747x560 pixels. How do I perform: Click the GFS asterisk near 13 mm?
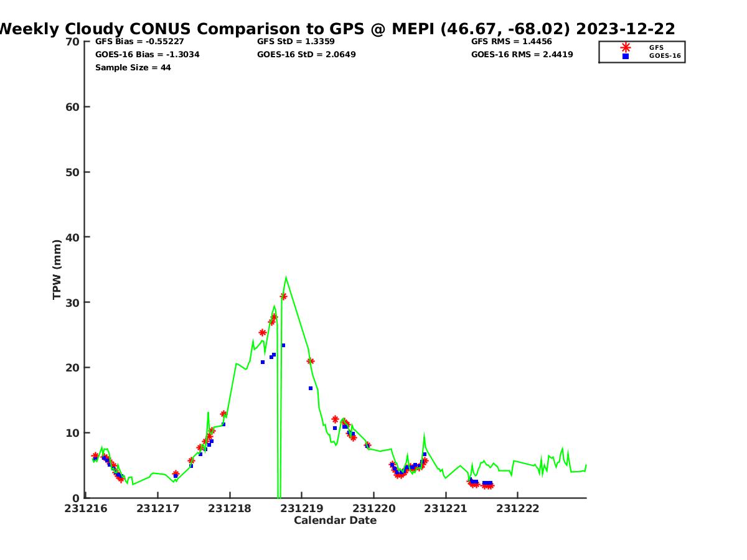[x=223, y=414]
